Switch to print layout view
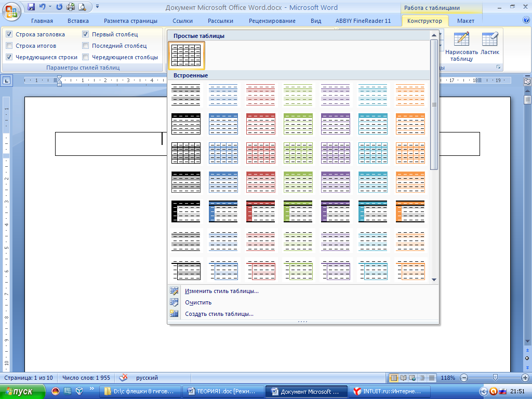 point(394,378)
